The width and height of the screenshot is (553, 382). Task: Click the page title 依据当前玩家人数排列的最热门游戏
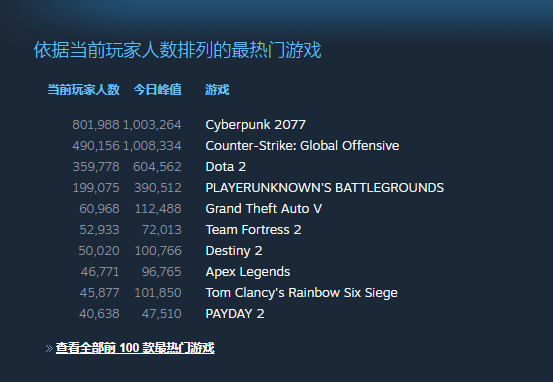(x=177, y=50)
